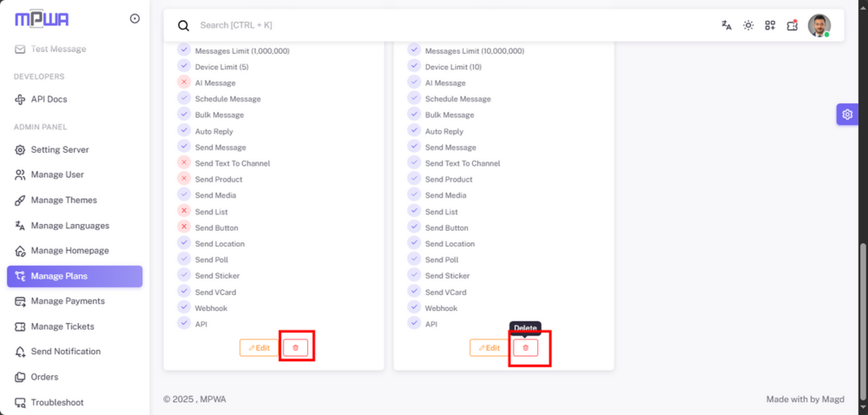
Task: Click the purple settings gear side tab
Action: 847,114
